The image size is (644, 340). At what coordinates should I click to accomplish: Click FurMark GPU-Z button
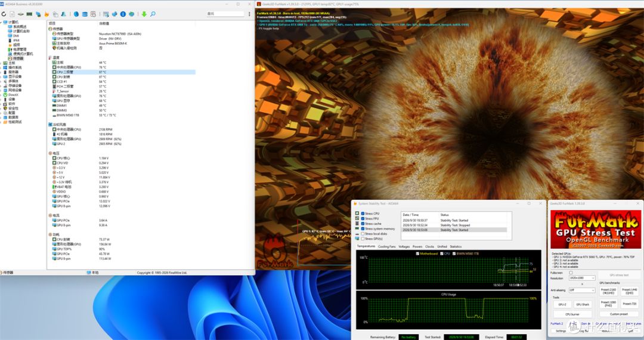coord(562,304)
